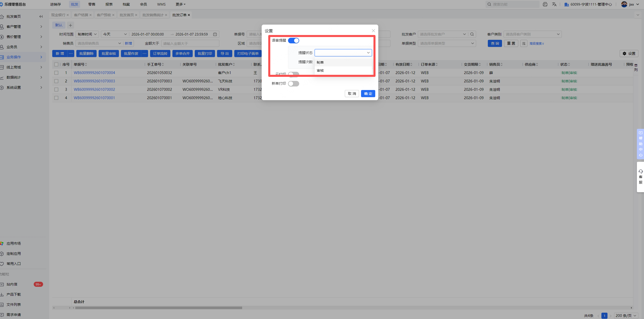This screenshot has height=319, width=644.
Task: Check the checkbox for row 1
Action: 56,73
